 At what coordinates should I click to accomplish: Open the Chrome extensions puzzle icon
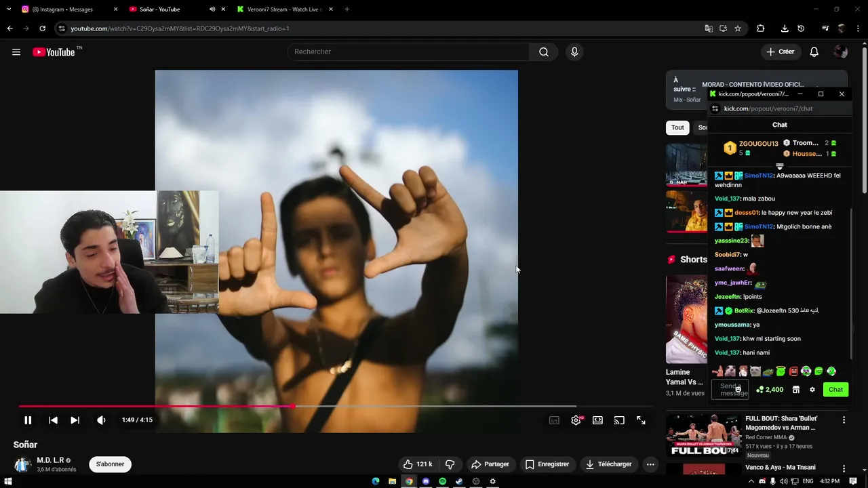coord(760,28)
